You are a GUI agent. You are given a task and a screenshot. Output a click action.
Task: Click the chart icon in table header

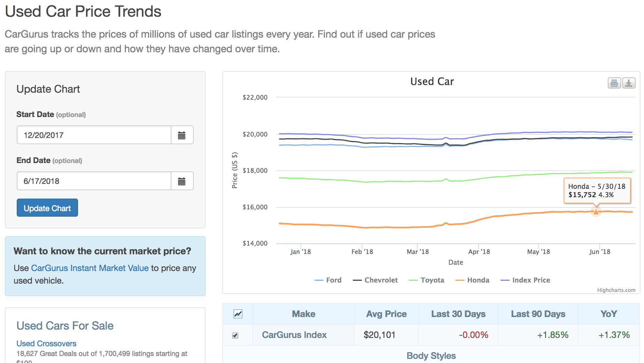(x=238, y=314)
